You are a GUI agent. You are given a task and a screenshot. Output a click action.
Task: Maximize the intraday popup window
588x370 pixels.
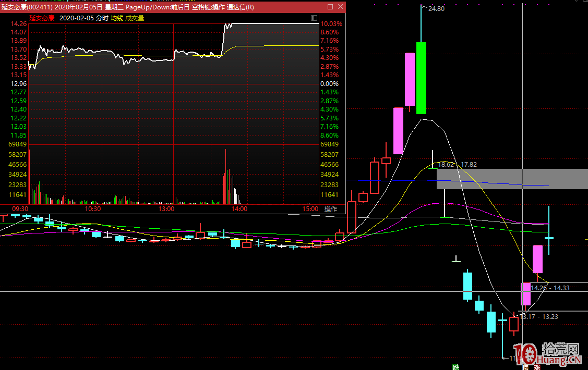[330, 7]
